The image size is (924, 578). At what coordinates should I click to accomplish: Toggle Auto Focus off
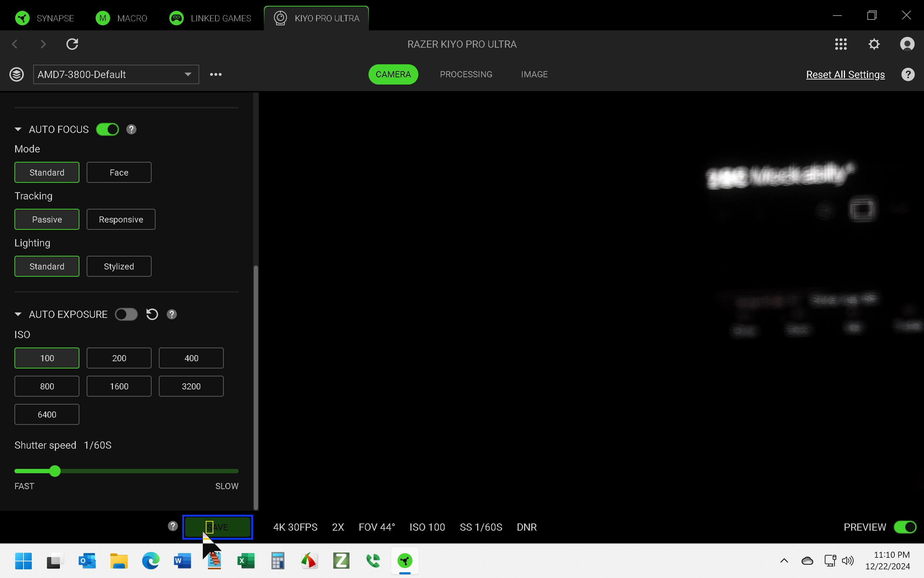click(x=107, y=130)
